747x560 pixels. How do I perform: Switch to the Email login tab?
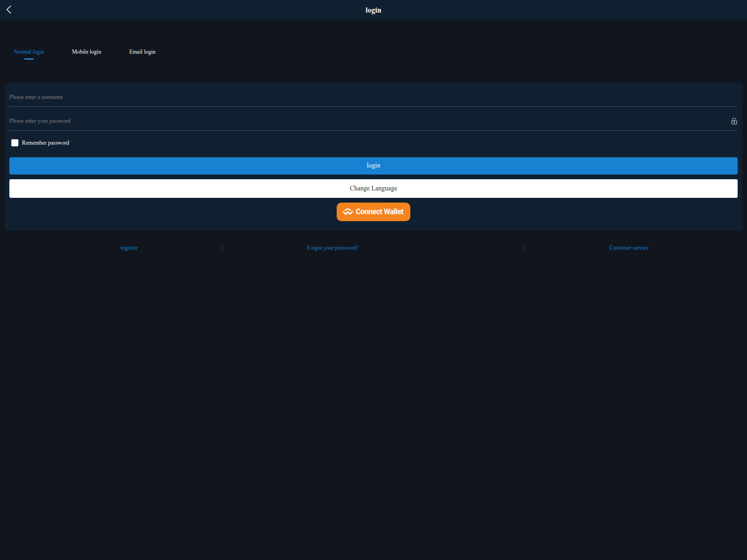click(x=142, y=52)
